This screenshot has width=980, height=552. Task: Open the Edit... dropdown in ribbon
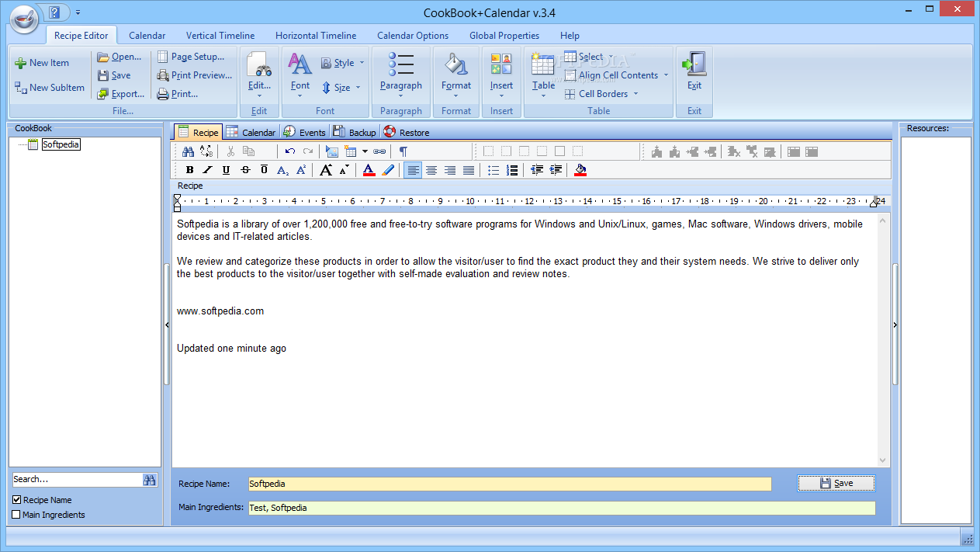pos(259,75)
